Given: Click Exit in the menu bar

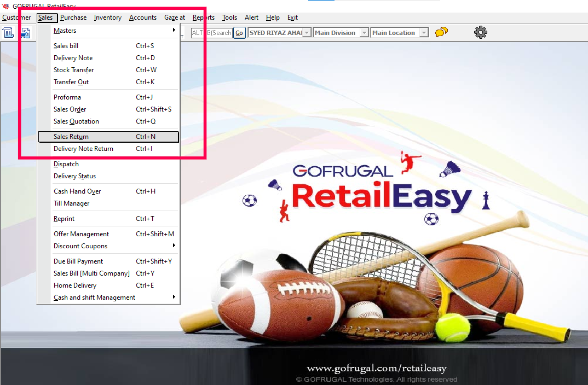Looking at the screenshot, I should pos(292,17).
